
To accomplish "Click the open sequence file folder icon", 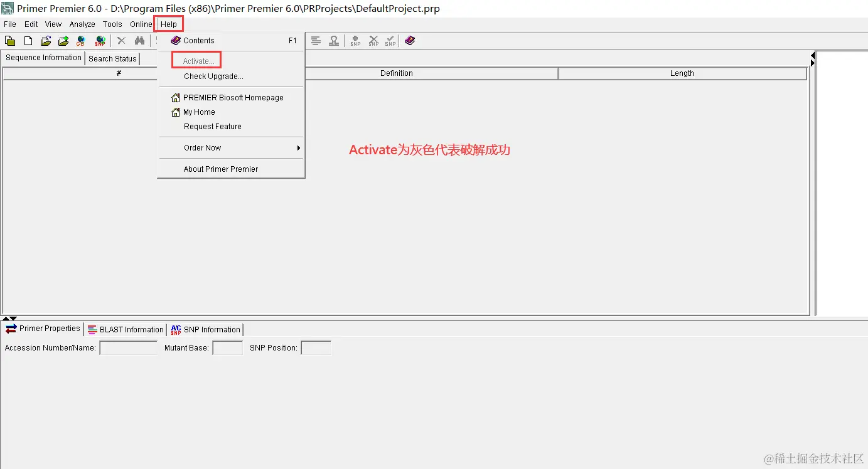I will (x=46, y=41).
